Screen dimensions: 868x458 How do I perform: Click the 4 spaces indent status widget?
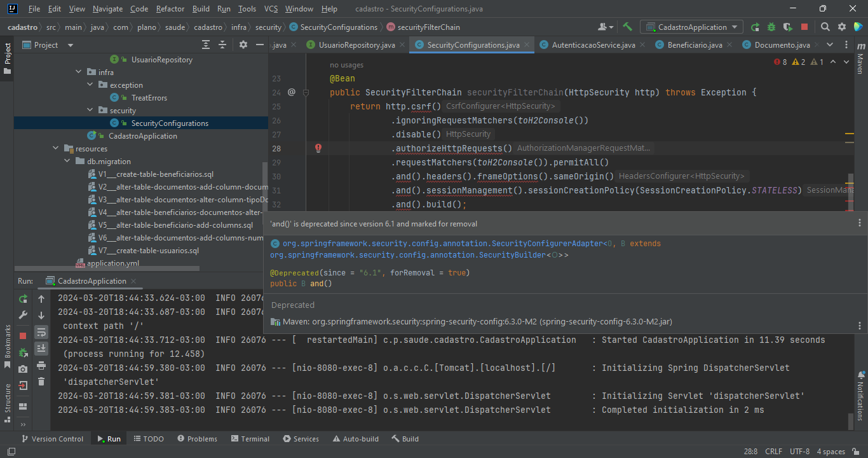pos(831,452)
